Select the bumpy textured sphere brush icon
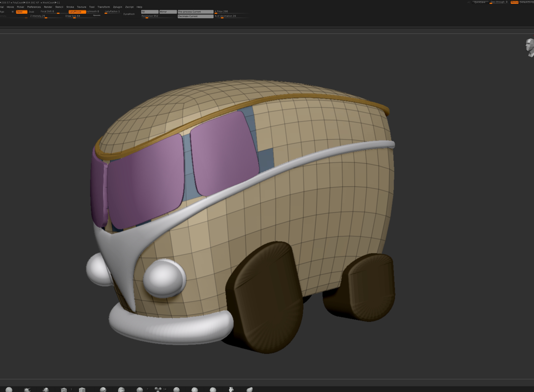Screen dimensions: 534x392 tap(140, 390)
